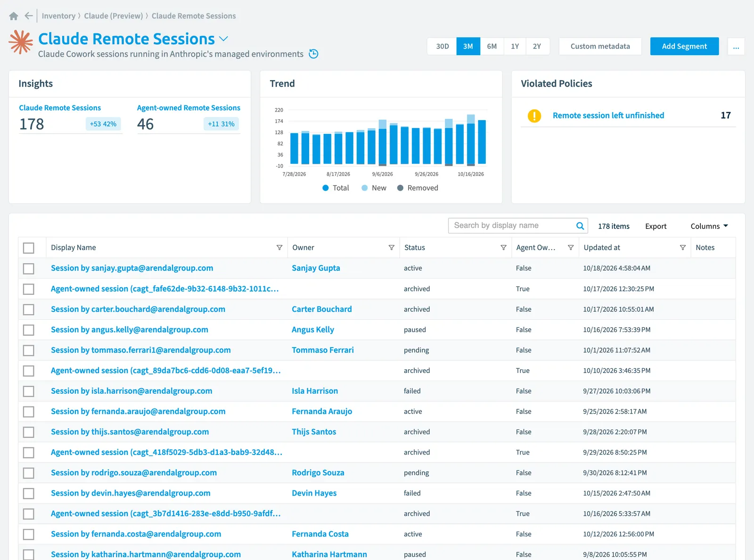This screenshot has width=754, height=560.
Task: Tick the select-all checkbox in the table header
Action: tap(29, 248)
